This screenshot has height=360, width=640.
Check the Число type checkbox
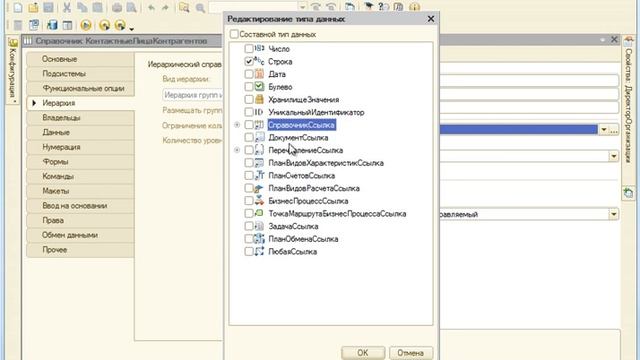coord(249,49)
